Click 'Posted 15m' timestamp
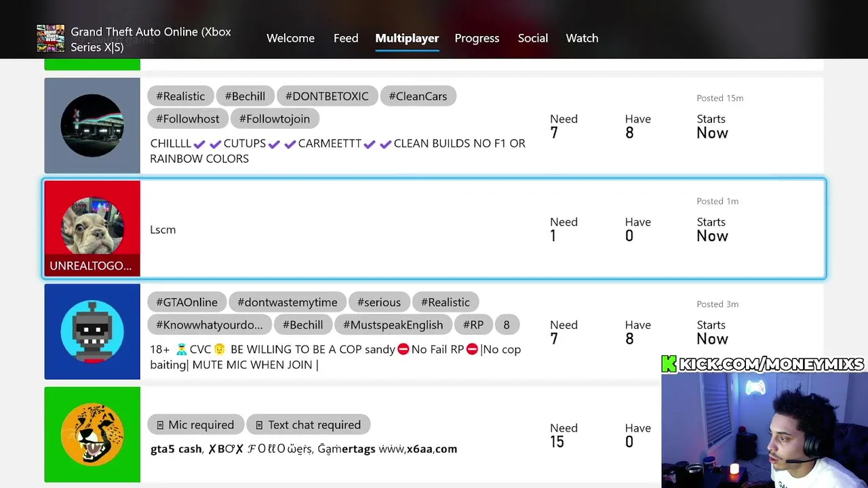The width and height of the screenshot is (868, 488). (x=719, y=98)
